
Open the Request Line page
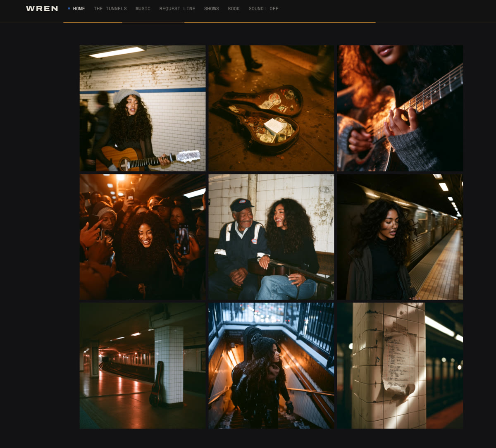click(x=177, y=9)
